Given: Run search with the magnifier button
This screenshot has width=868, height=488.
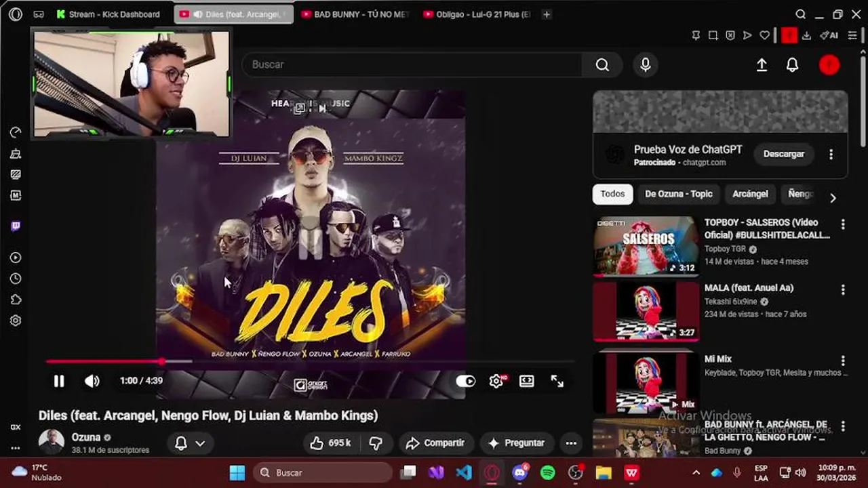Looking at the screenshot, I should 602,64.
